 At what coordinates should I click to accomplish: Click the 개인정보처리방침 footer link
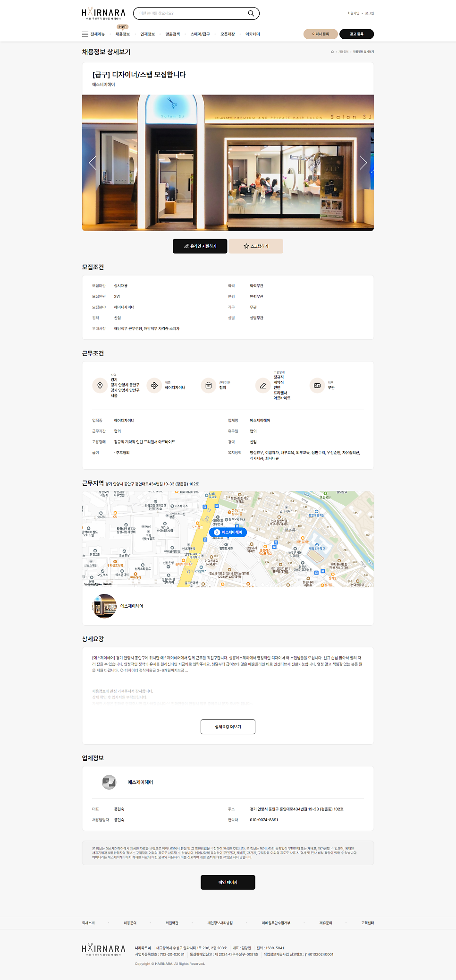220,923
